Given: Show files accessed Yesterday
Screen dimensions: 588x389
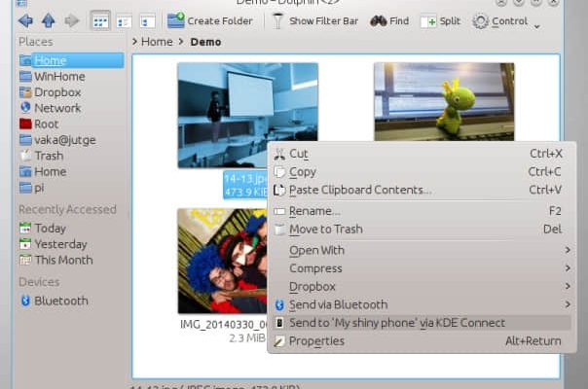Looking at the screenshot, I should [x=54, y=244].
